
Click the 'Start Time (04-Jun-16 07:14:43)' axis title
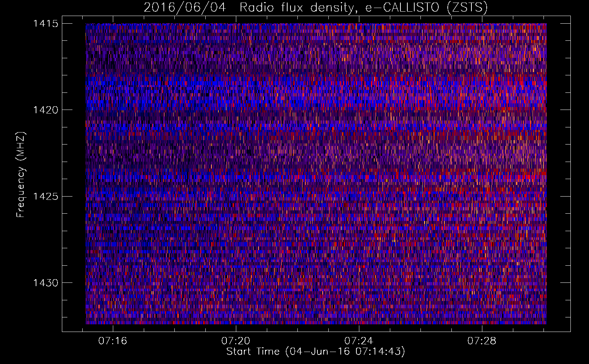click(316, 352)
